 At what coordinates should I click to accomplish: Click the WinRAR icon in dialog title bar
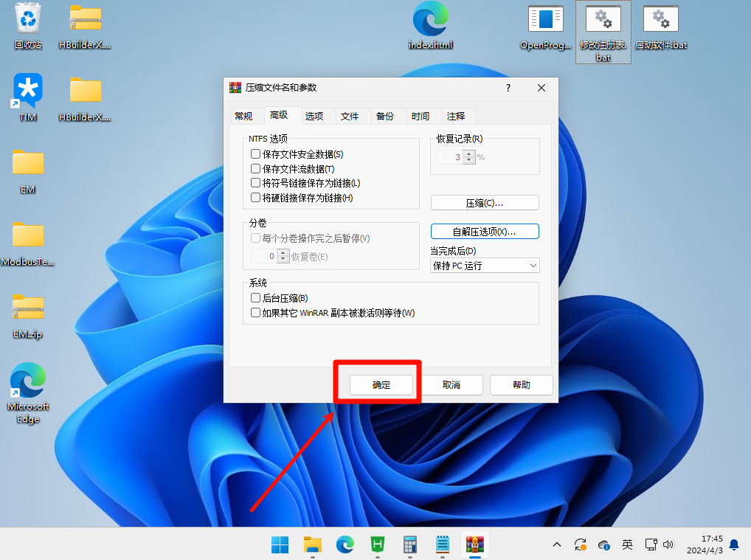tap(235, 88)
